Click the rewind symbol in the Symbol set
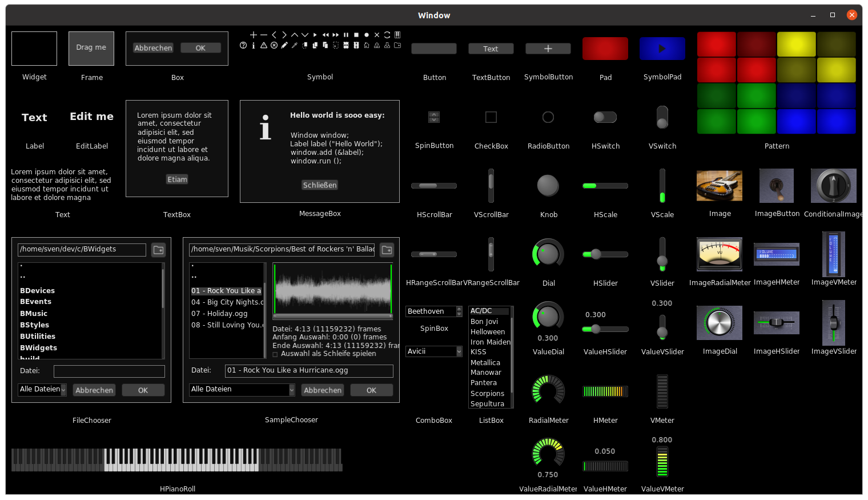 (x=325, y=35)
